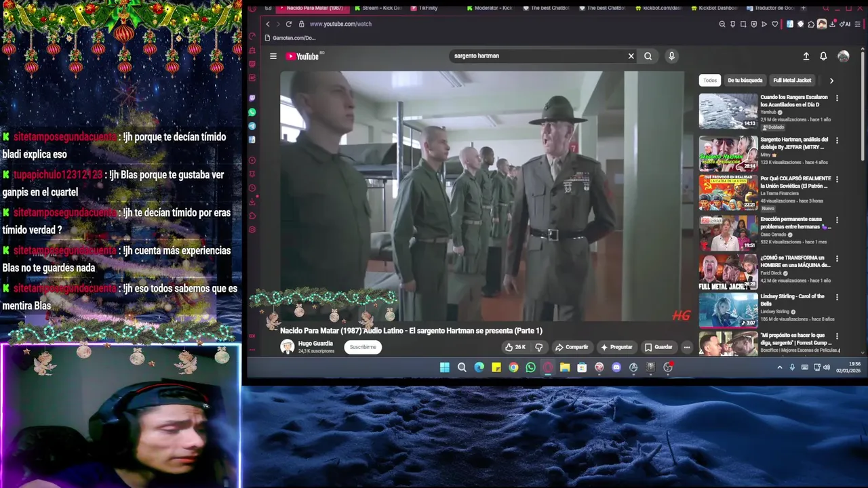The image size is (868, 488).
Task: Clear the search box with the X
Action: [x=631, y=56]
